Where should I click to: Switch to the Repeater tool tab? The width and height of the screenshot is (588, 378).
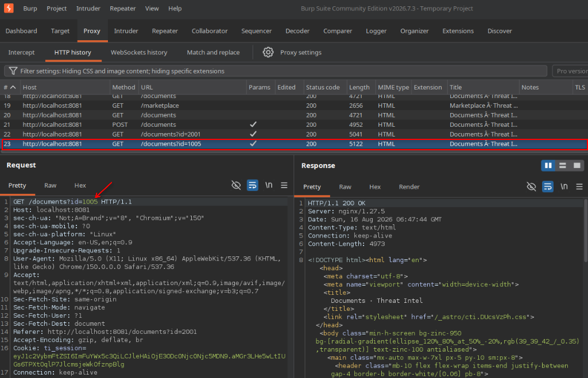tap(165, 31)
